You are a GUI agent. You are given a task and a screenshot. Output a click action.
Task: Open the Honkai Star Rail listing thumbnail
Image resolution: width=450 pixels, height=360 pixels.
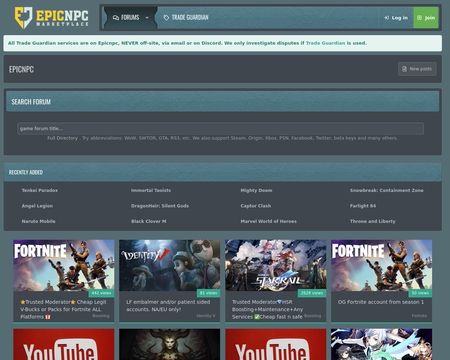276,265
